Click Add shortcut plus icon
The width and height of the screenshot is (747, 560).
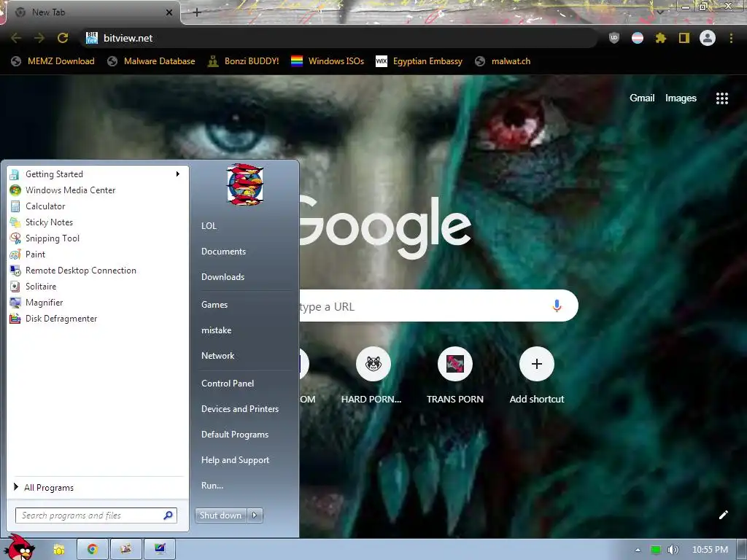click(536, 364)
